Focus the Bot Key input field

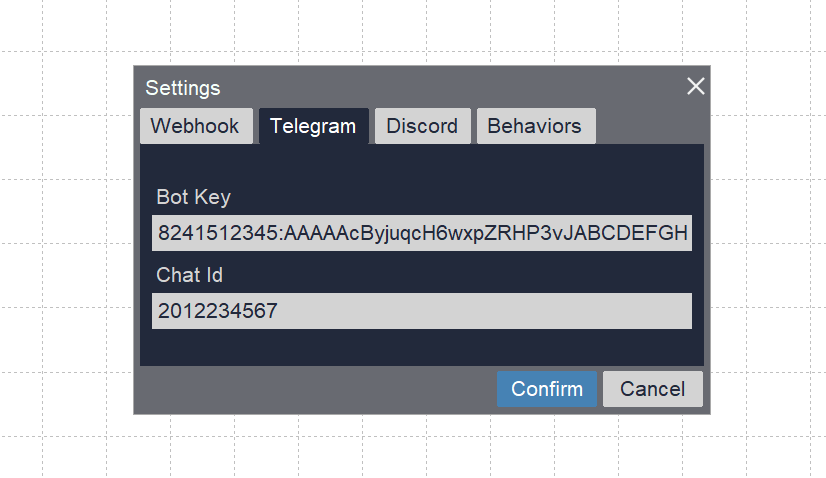(421, 234)
